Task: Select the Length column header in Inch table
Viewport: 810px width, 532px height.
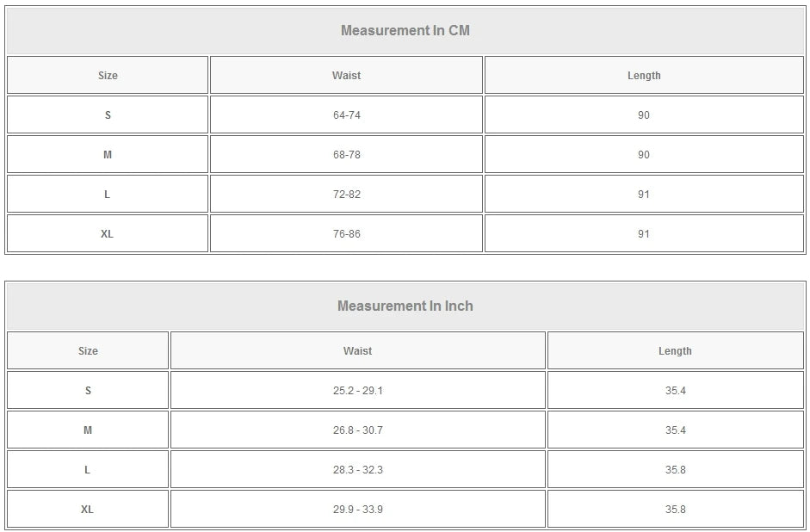Action: pyautogui.click(x=675, y=351)
